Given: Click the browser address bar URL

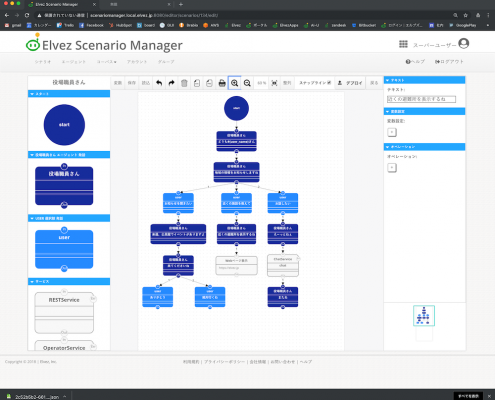Looking at the screenshot, I should 154,15.
